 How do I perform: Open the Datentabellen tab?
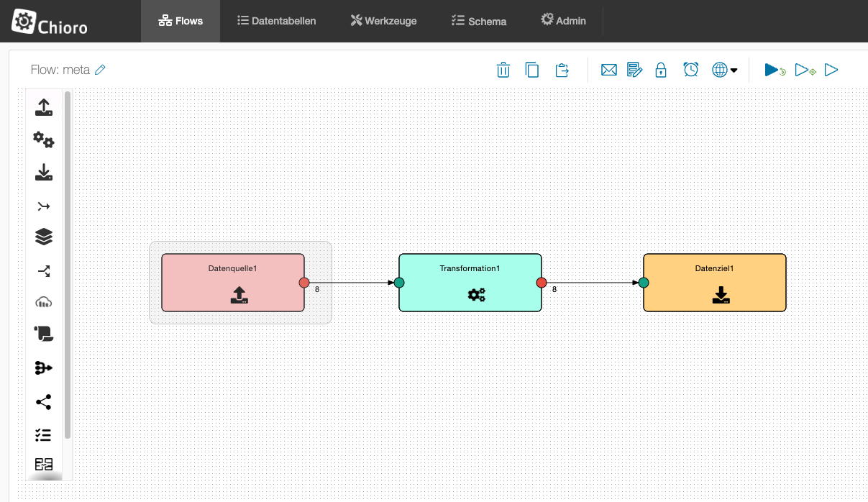point(276,21)
